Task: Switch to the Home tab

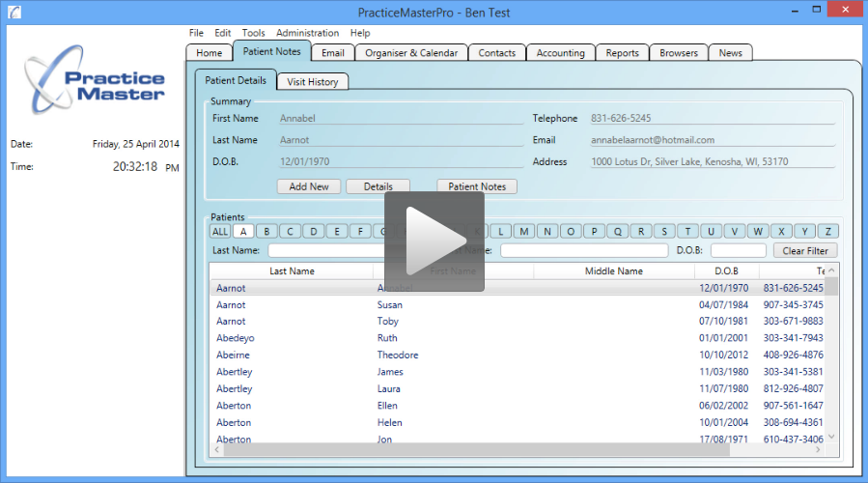Action: 209,52
